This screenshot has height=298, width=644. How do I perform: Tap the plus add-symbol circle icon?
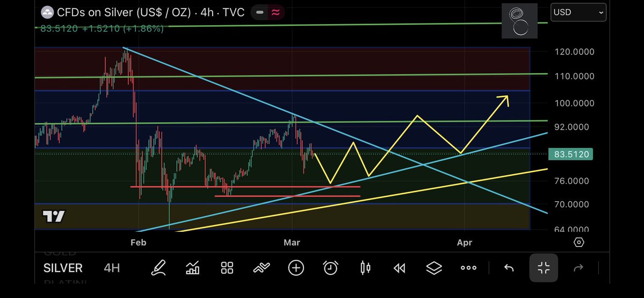296,268
